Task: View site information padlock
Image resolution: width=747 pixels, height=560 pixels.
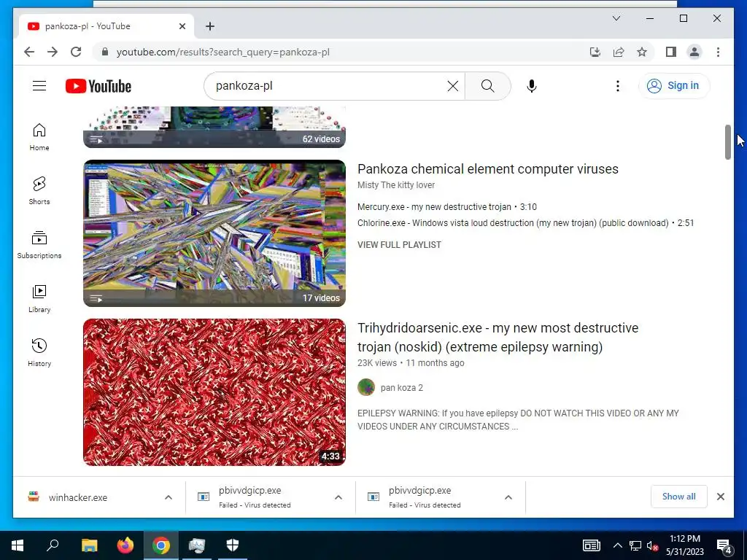Action: pos(105,52)
